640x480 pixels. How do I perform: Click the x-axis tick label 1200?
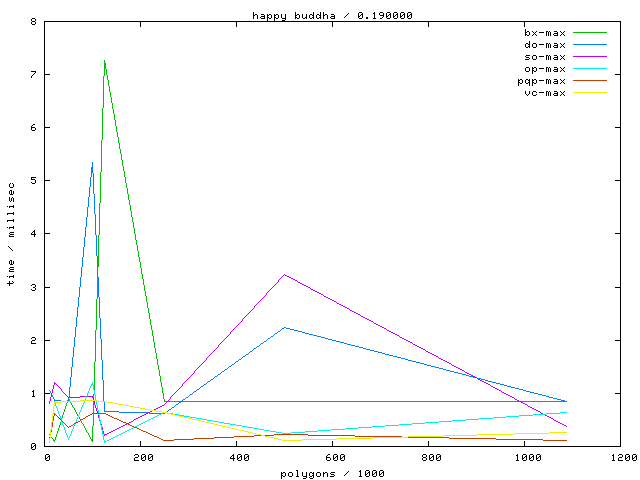coord(622,457)
